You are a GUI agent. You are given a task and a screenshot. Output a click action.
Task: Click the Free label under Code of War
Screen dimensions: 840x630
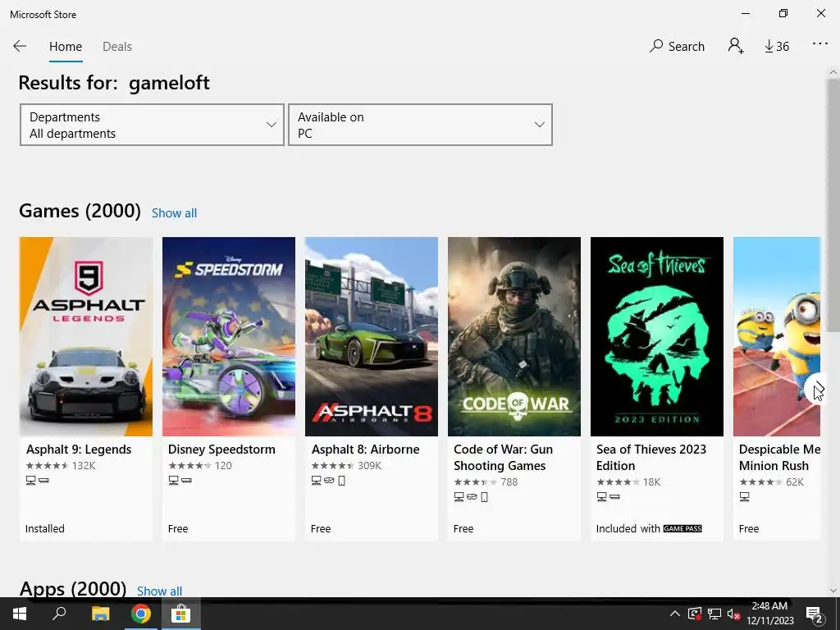pyautogui.click(x=463, y=529)
